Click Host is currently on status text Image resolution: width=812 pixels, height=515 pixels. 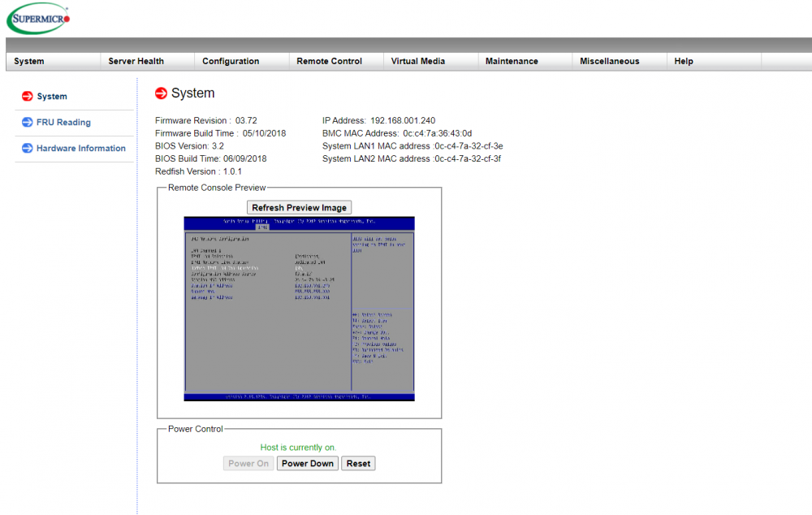pos(298,447)
